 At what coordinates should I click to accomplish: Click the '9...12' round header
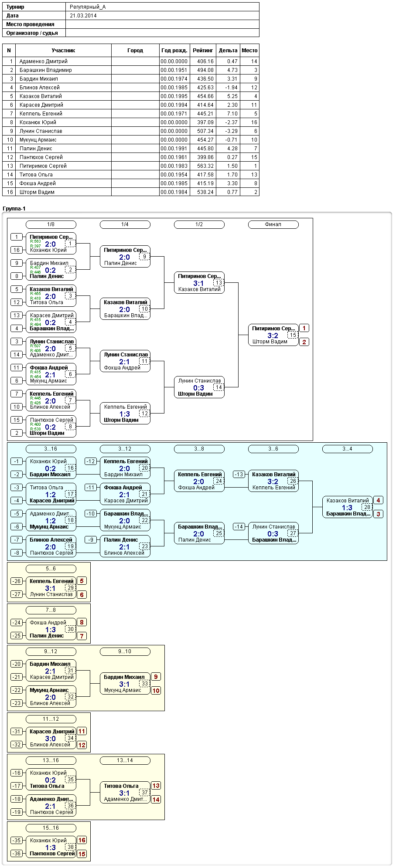pyautogui.click(x=51, y=651)
